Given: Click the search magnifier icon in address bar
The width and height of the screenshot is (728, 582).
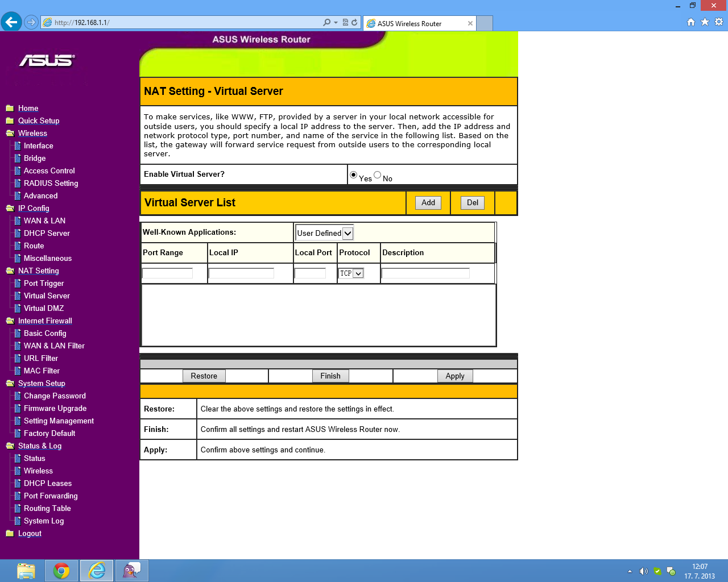Looking at the screenshot, I should coord(326,23).
